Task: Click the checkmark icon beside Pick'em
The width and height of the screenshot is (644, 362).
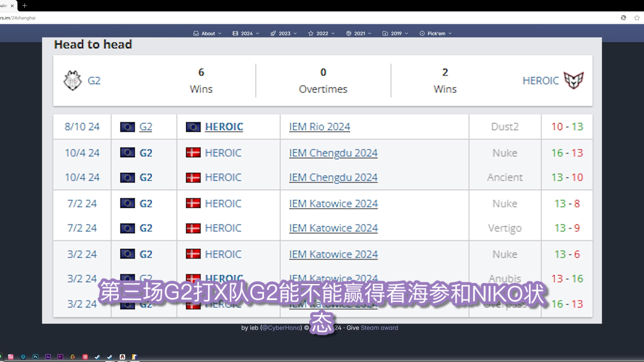Action: pyautogui.click(x=422, y=34)
